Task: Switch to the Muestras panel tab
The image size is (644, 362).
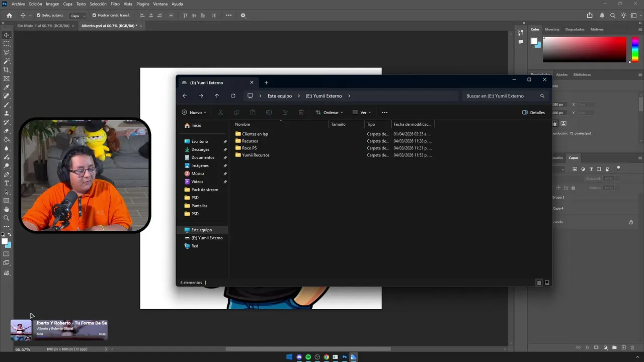Action: click(552, 29)
